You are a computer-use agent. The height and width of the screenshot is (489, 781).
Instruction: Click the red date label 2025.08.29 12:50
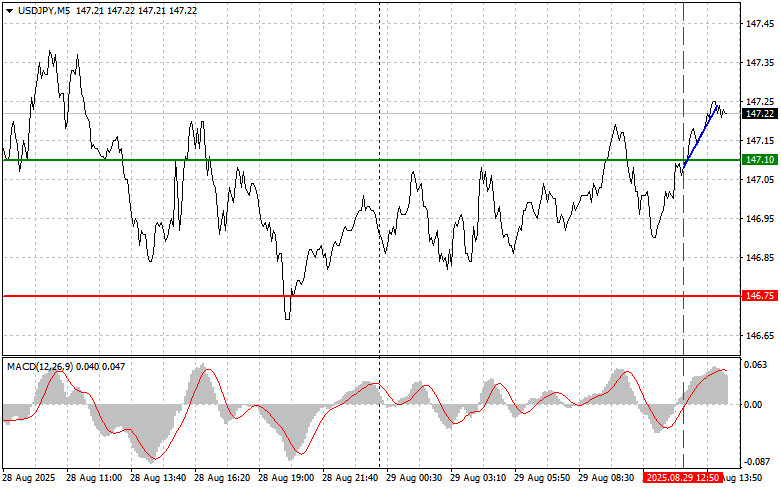point(682,478)
